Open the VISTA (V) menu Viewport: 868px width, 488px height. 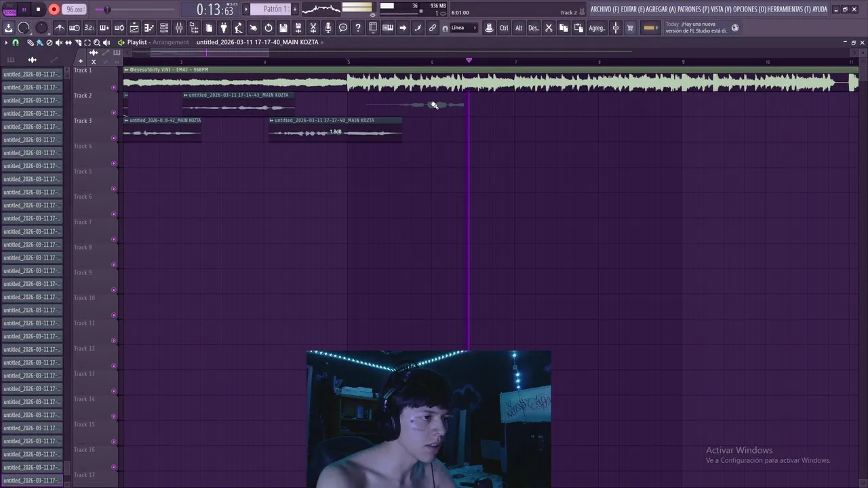(x=721, y=9)
